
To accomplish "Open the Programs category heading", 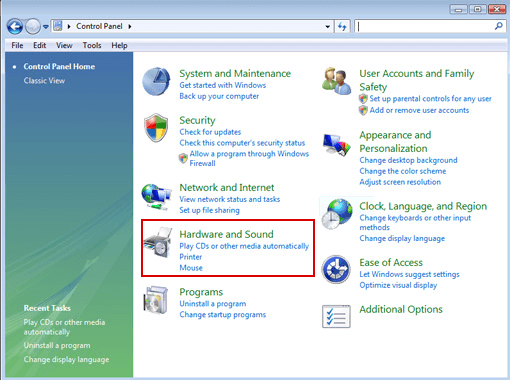I will pyautogui.click(x=201, y=292).
